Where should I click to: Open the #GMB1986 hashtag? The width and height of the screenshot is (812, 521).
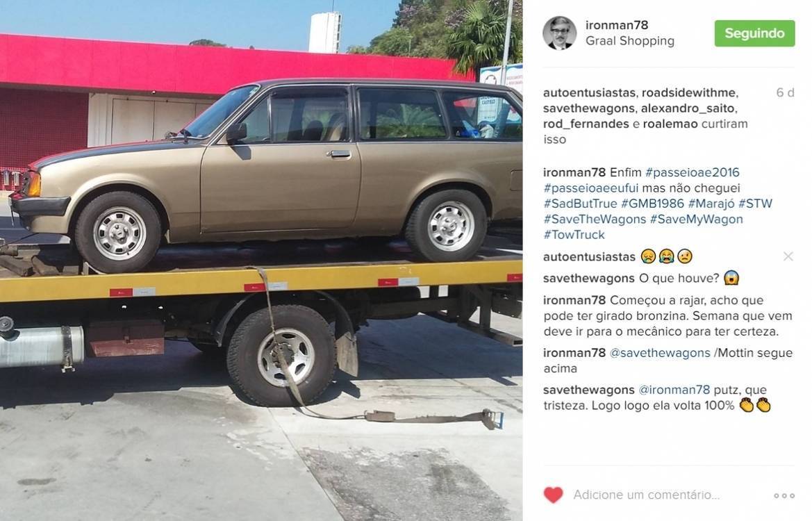click(x=652, y=204)
